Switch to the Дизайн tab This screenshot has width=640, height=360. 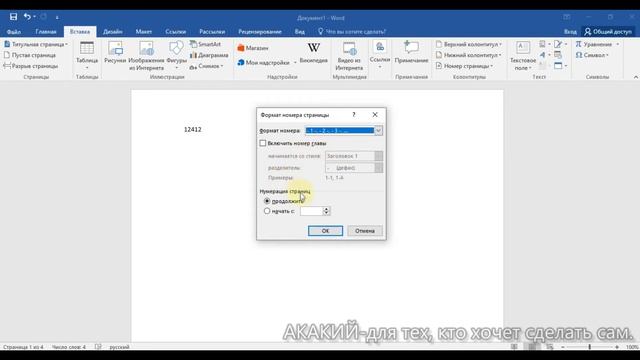coord(113,31)
